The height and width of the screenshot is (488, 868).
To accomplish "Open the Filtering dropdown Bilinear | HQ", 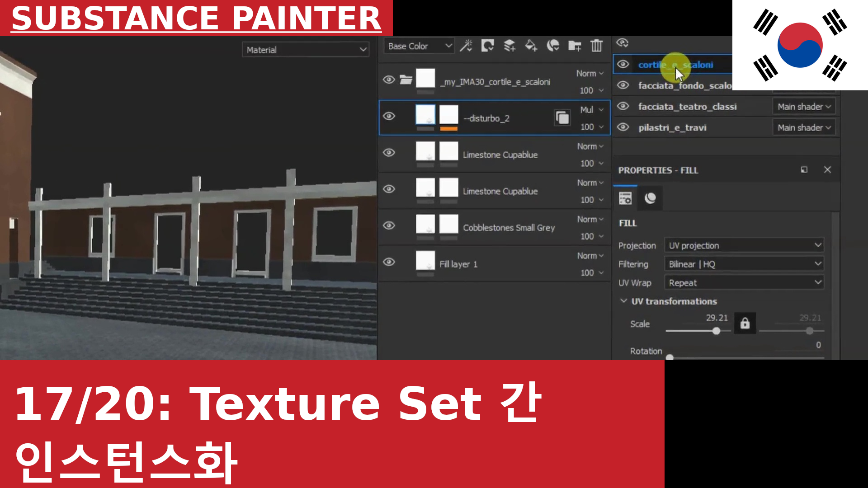I will point(744,264).
